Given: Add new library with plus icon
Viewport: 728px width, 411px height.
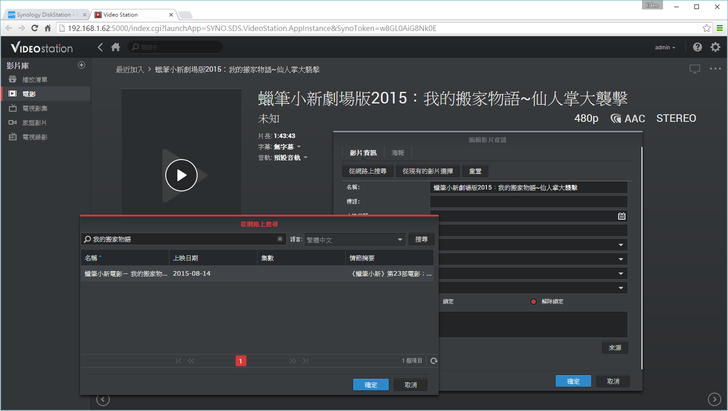Looking at the screenshot, I should point(82,65).
